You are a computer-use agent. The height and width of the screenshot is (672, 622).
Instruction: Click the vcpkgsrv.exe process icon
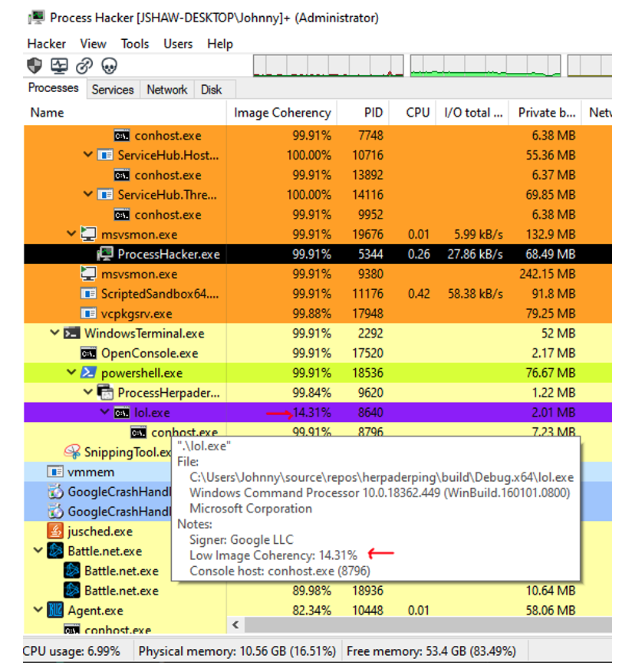tap(88, 313)
